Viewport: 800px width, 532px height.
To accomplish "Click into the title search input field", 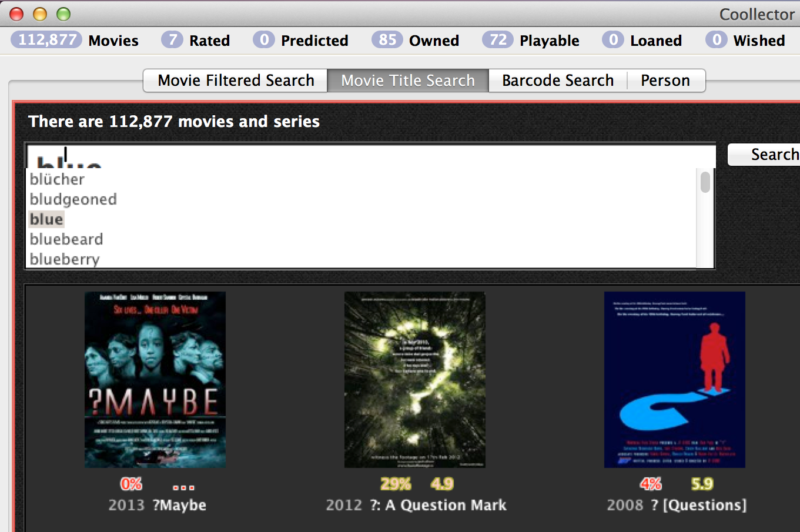I will (x=370, y=156).
